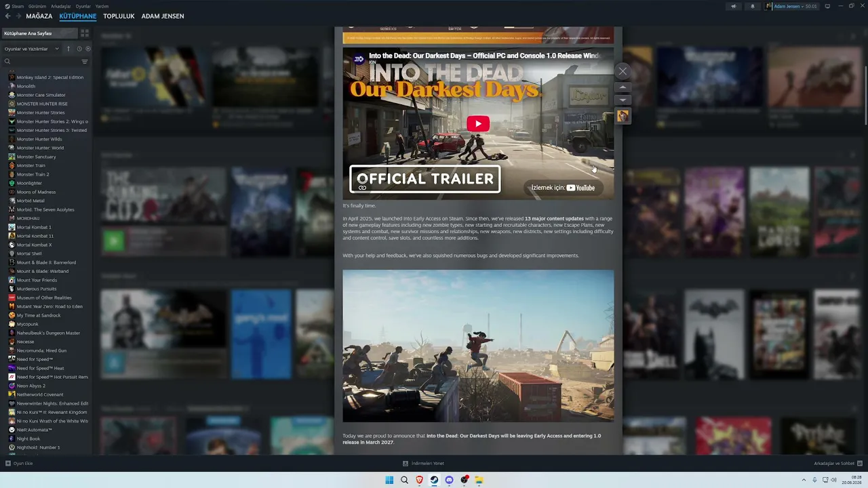Open the game icon below the news arrows

(x=623, y=116)
